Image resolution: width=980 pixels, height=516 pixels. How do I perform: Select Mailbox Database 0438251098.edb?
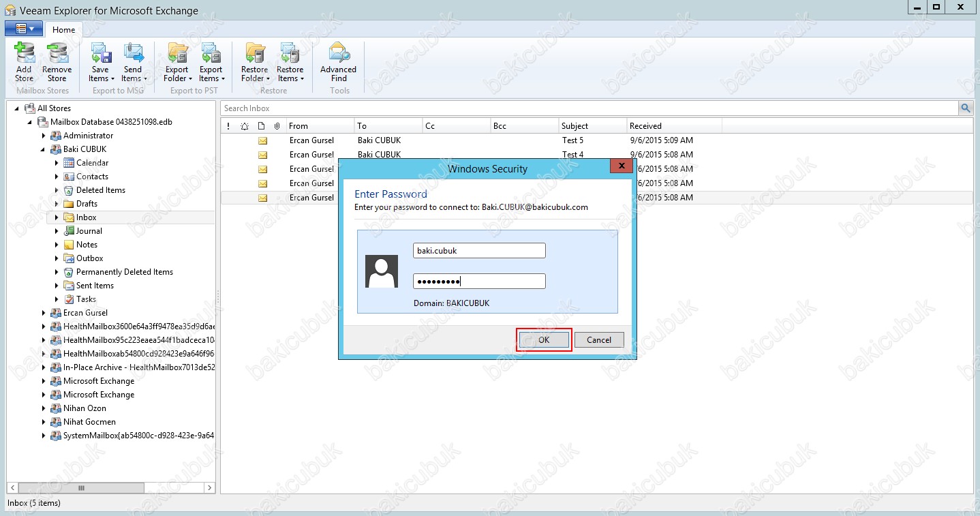pyautogui.click(x=111, y=121)
